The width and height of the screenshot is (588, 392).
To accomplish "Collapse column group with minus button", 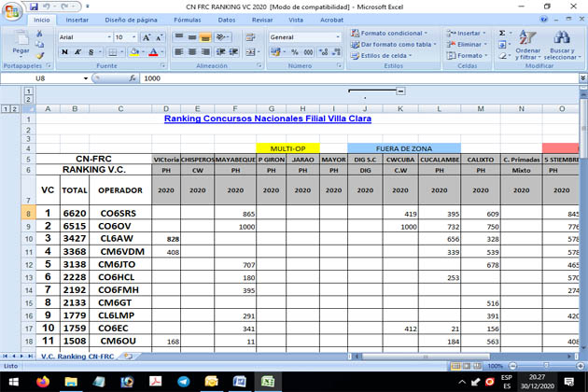I will tap(400, 91).
